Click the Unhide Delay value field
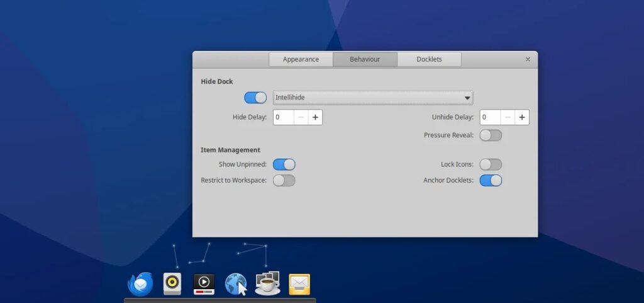The height and width of the screenshot is (303, 644). coord(490,117)
